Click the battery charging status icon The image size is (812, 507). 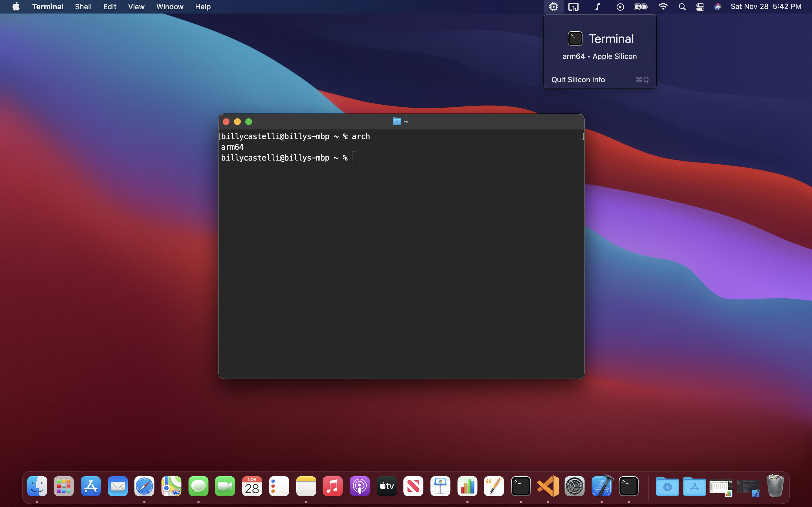(640, 7)
